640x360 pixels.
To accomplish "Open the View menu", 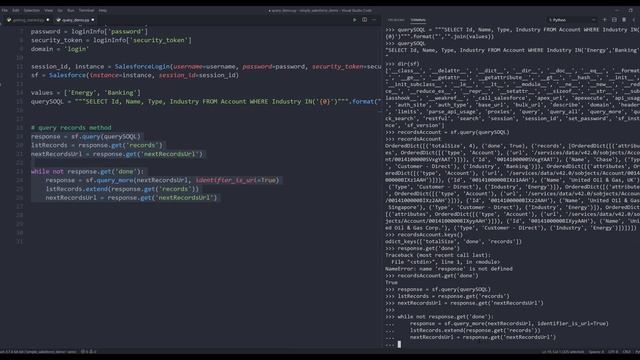I will (x=49, y=10).
